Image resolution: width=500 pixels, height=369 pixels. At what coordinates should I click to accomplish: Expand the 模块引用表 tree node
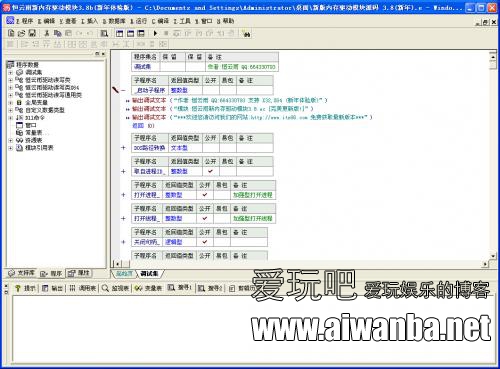[x=11, y=148]
